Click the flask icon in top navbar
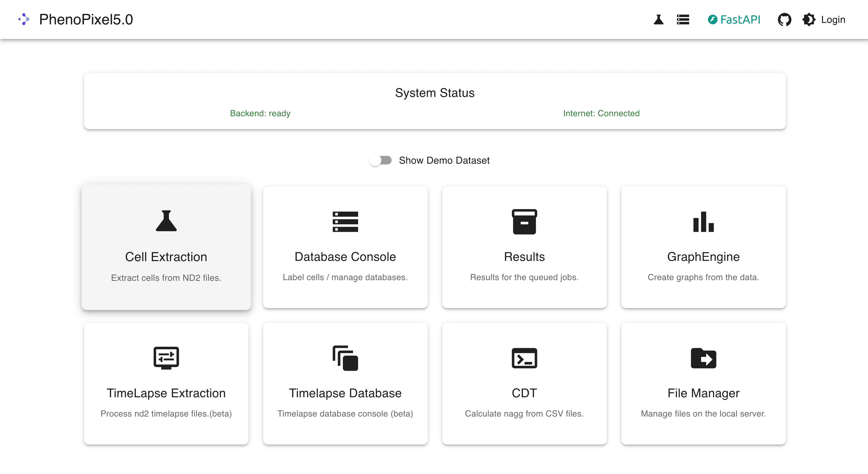868x474 pixels. (x=658, y=19)
